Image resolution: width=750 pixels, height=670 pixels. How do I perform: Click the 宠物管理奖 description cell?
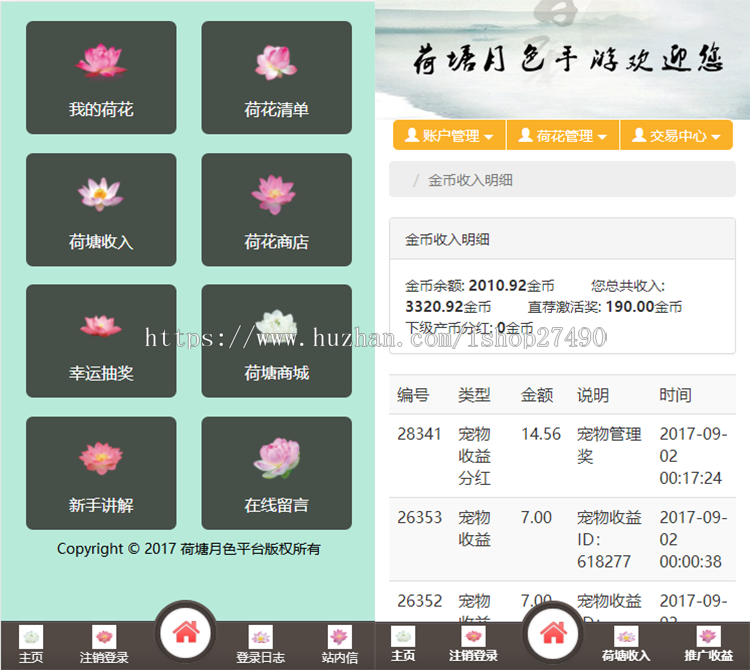pyautogui.click(x=609, y=445)
